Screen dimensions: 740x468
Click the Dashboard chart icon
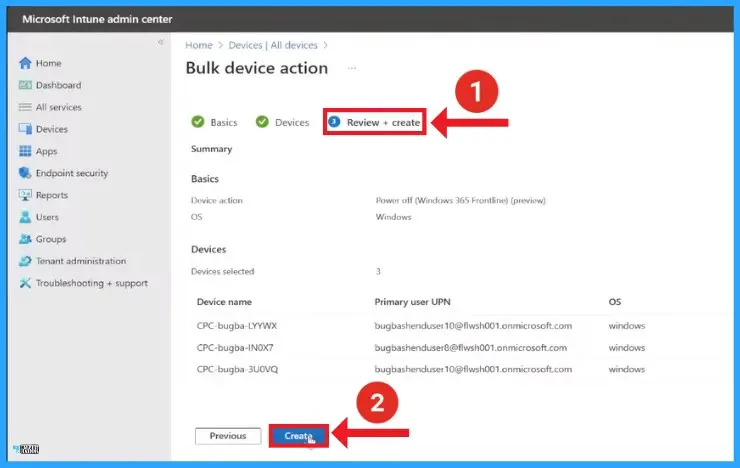[x=25, y=85]
